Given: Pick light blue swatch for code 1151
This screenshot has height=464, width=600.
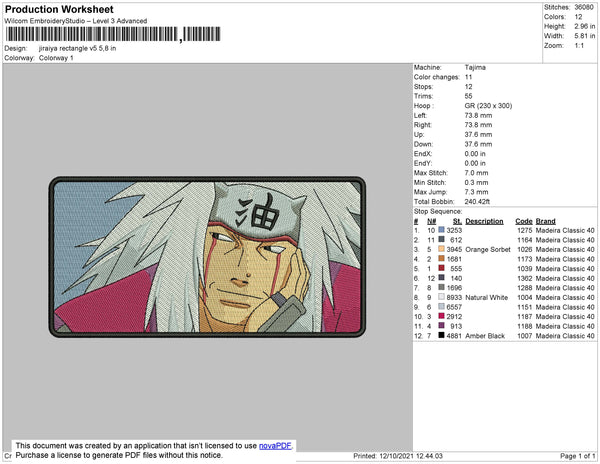Looking at the screenshot, I should (x=441, y=306).
